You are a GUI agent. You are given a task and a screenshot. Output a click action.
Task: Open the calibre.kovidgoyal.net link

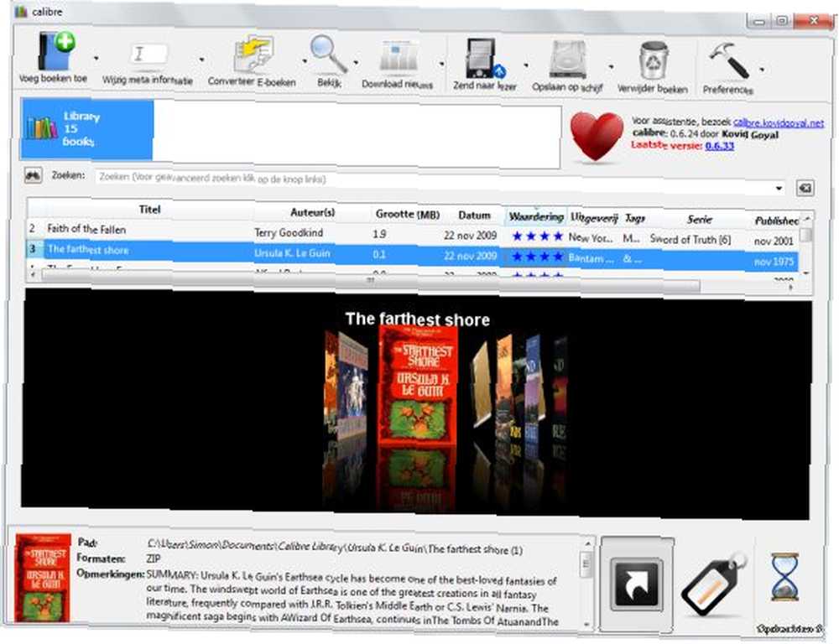778,123
